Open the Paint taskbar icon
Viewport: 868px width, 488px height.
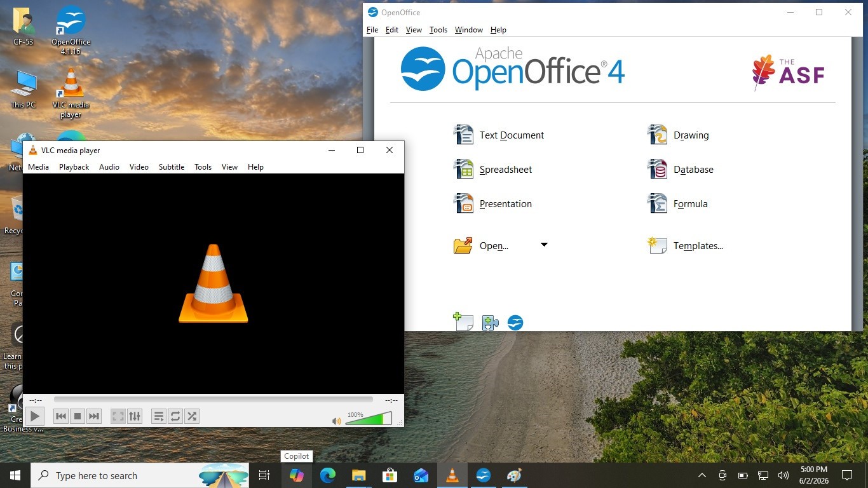[515, 475]
